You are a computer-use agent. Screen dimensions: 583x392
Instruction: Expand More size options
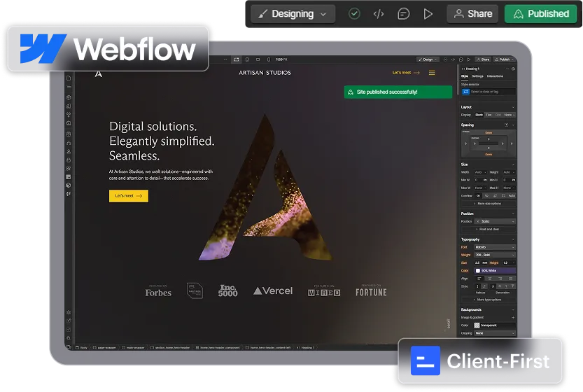point(489,204)
